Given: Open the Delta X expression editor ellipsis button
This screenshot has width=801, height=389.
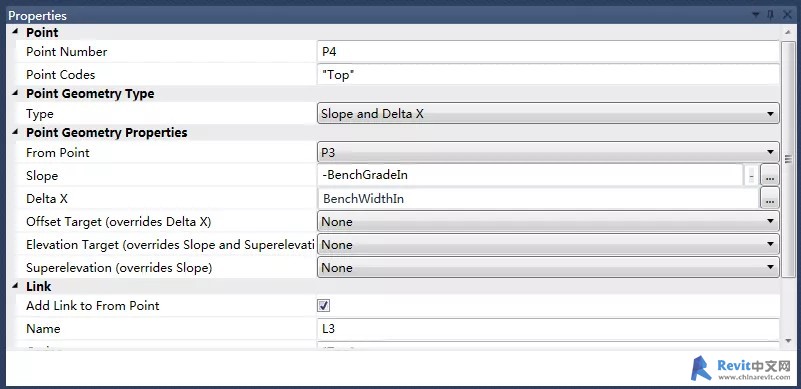Looking at the screenshot, I should coord(770,198).
